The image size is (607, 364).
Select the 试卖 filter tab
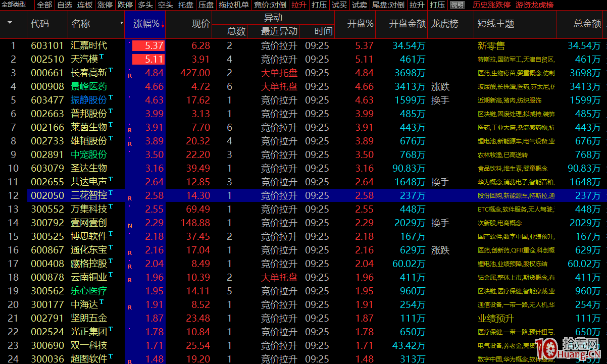(360, 5)
